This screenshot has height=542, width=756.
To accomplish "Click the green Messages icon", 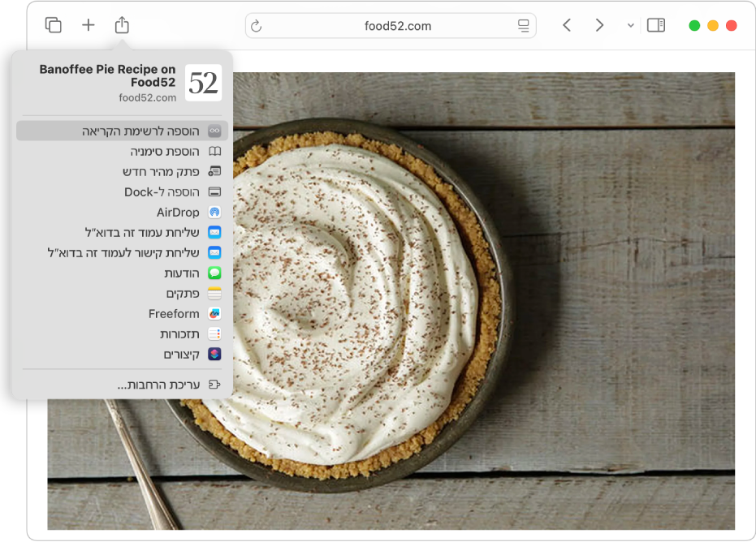I will (x=214, y=273).
